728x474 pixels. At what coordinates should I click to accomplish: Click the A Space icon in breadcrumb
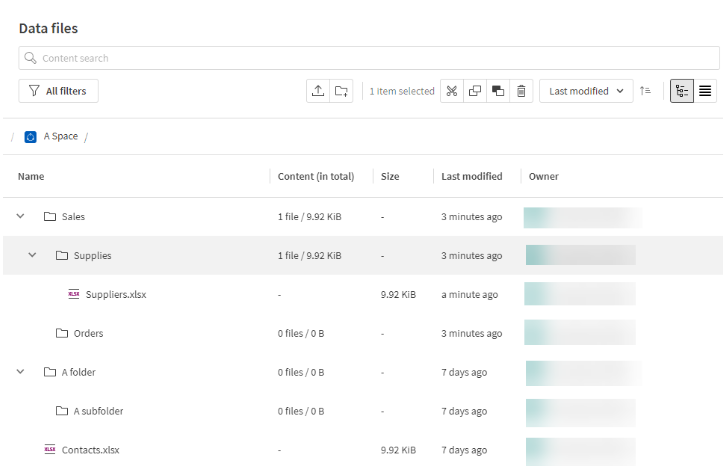click(x=31, y=137)
